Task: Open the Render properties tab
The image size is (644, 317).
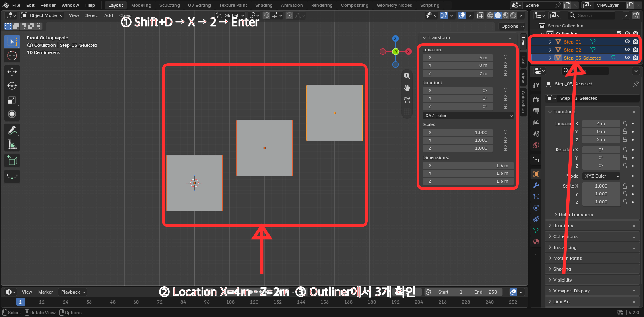Action: 536,99
